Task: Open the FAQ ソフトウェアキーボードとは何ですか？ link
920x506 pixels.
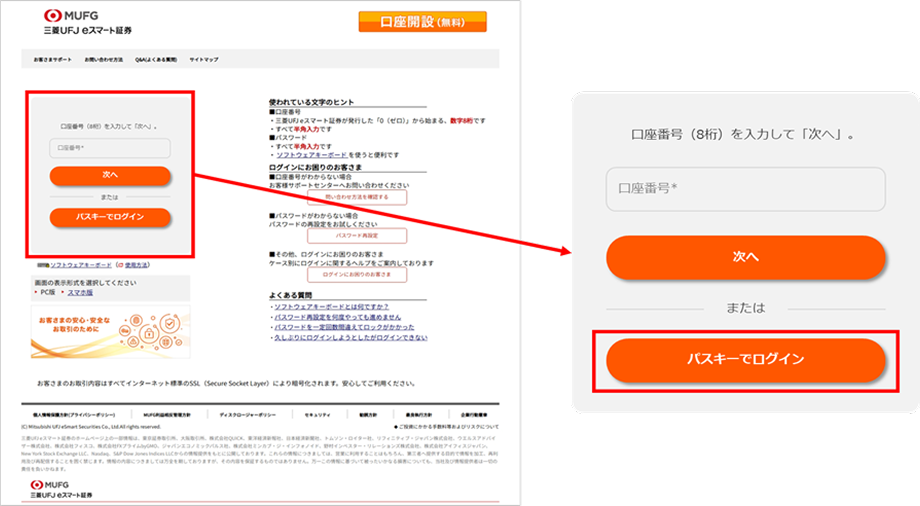Action: (331, 306)
